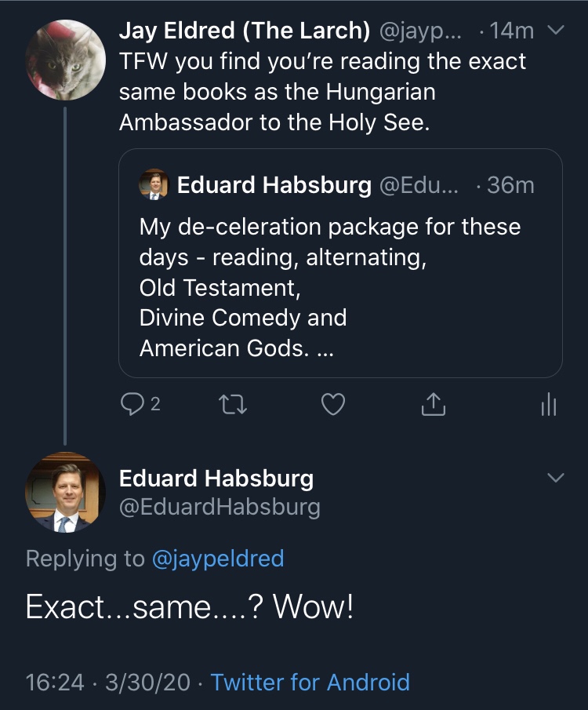Open Jay Eldred's cat profile picture

(66, 61)
